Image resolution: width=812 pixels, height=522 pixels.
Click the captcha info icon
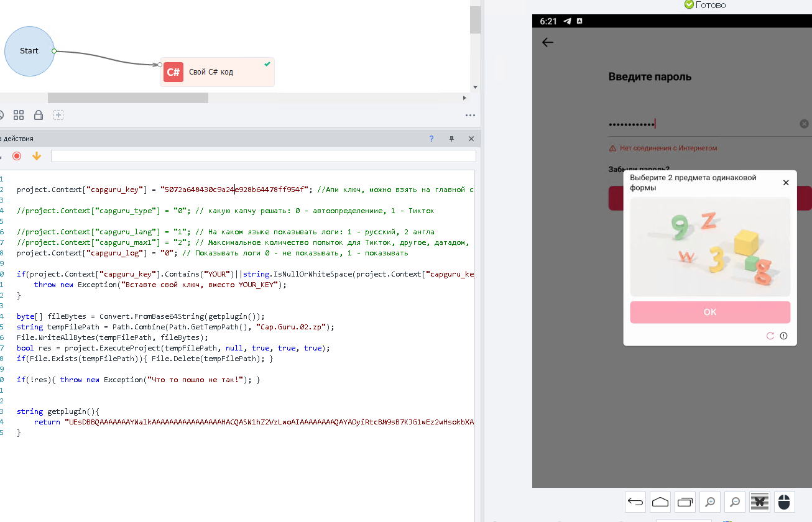coord(783,336)
